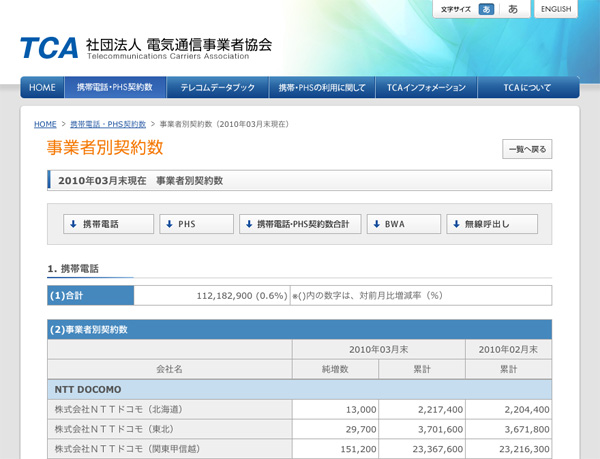This screenshot has width=600, height=459.
Task: Open the TCAについて navigation tab
Action: 528,88
